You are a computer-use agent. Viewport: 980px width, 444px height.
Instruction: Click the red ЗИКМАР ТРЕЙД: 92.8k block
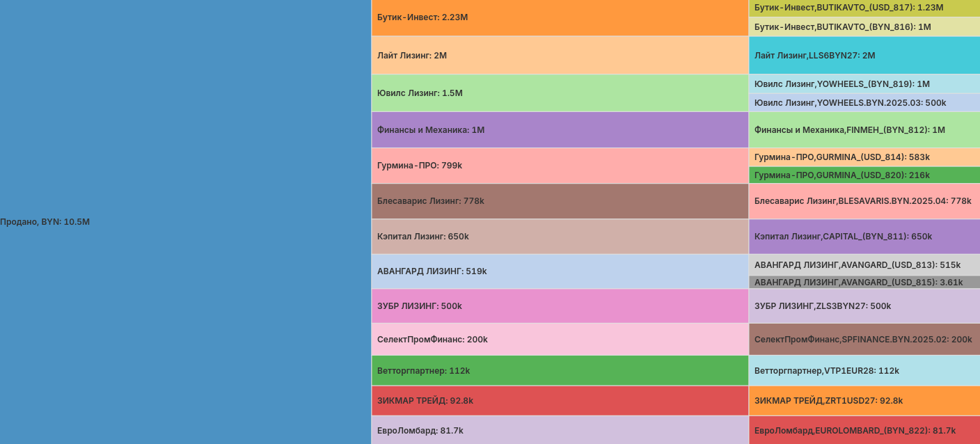560,401
